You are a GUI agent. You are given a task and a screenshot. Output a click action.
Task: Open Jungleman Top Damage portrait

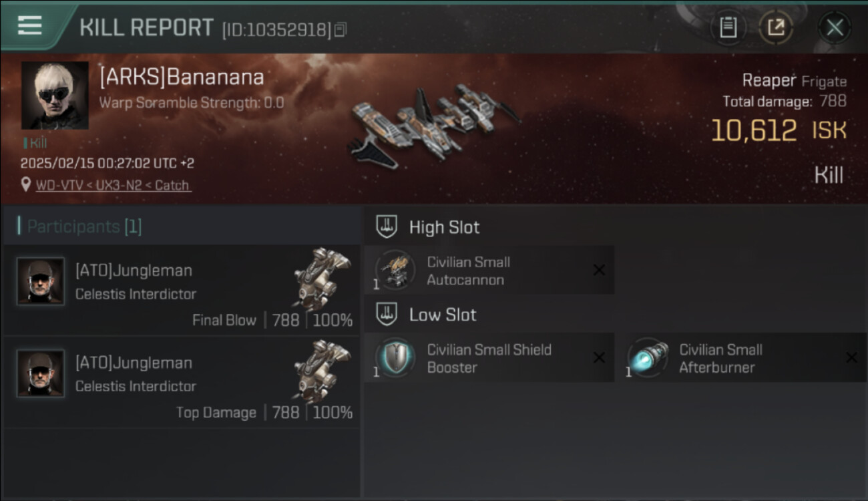click(41, 373)
